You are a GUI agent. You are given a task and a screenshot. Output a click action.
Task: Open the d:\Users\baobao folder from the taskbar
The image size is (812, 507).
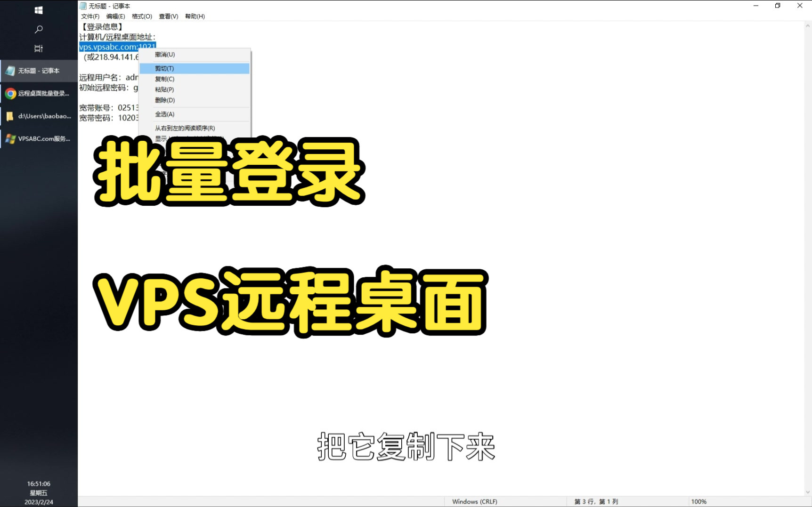point(39,116)
